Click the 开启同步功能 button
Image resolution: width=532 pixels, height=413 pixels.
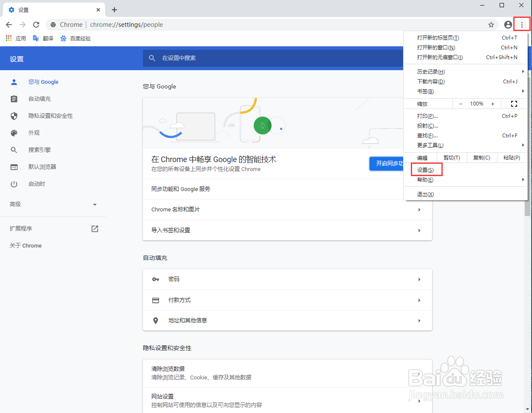[x=387, y=163]
